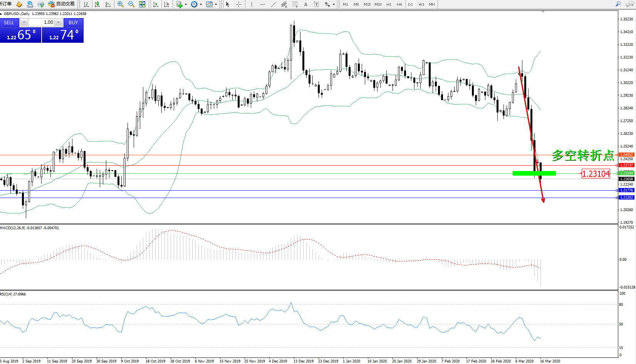Click the SELL button
The height and width of the screenshot is (364, 636).
click(9, 23)
